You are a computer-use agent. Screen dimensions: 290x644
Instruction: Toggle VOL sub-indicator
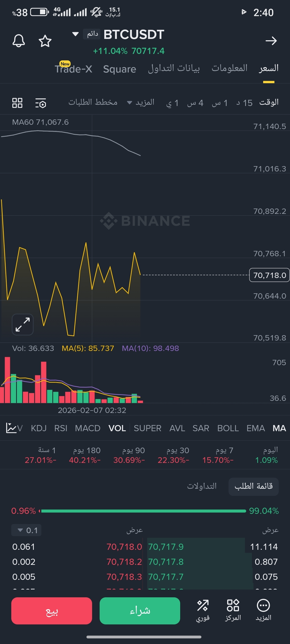coord(117,428)
